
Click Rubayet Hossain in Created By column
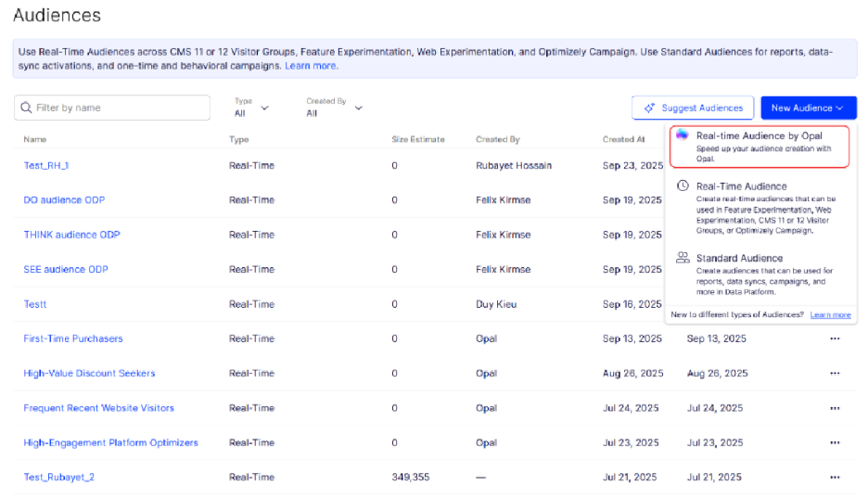[x=514, y=165]
